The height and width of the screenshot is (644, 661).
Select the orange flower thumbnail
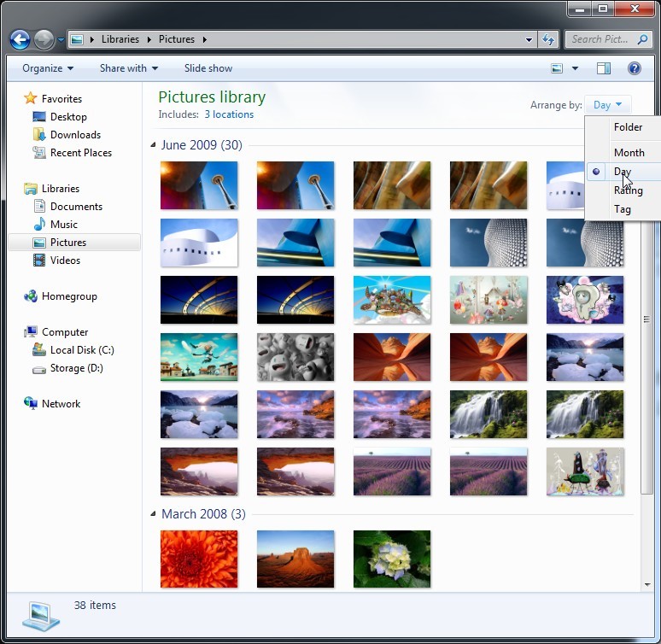(x=199, y=558)
